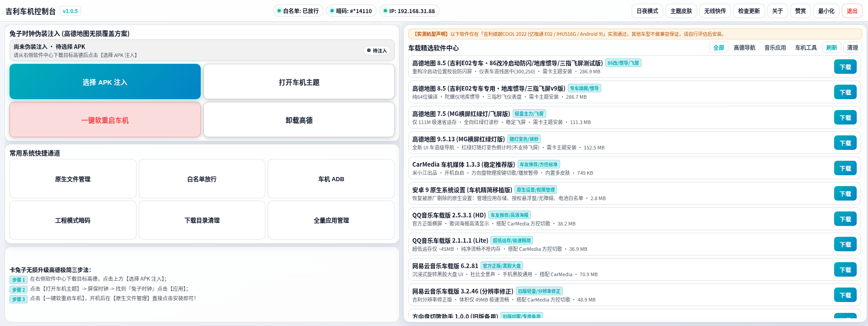Viewport: 868px width, 326px height.
Task: Click the 白名单: 已放行 status pill
Action: (298, 11)
